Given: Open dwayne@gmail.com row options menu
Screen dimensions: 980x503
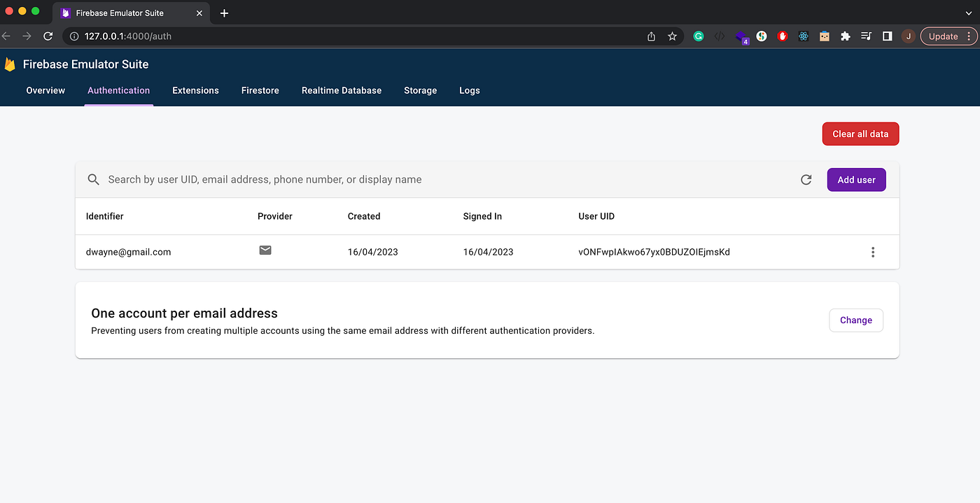Looking at the screenshot, I should click(x=872, y=252).
